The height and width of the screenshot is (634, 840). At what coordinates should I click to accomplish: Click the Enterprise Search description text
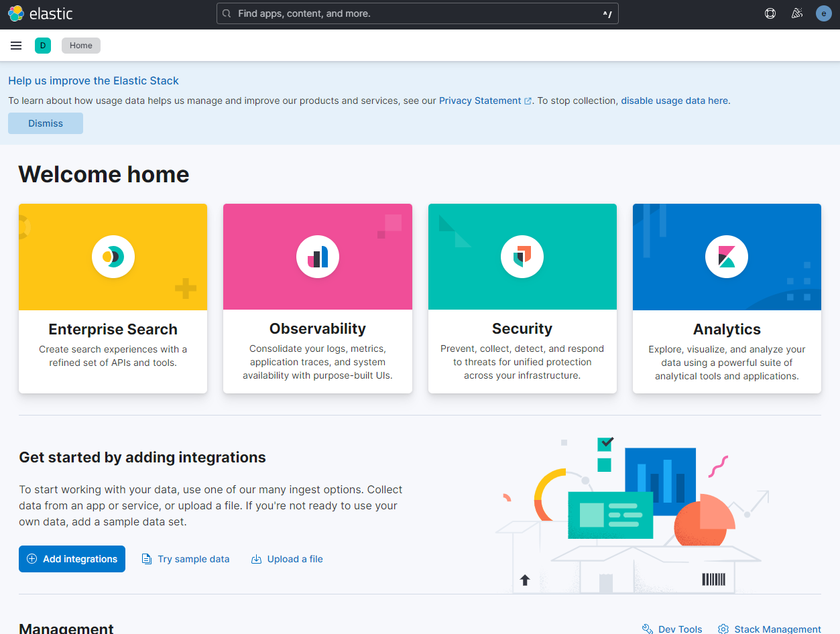113,356
